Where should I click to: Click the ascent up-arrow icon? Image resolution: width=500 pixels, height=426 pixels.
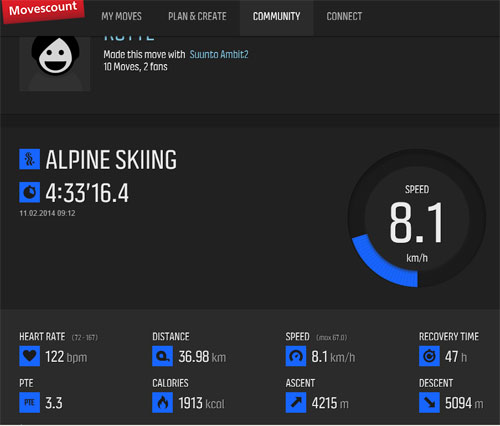coord(296,402)
